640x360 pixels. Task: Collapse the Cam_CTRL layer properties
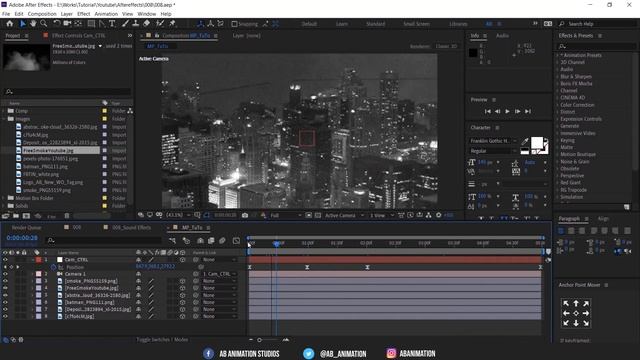pos(32,260)
